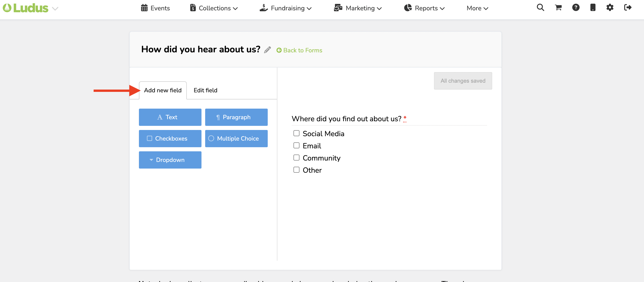Click pencil icon to edit form title
This screenshot has height=282, width=644.
pyautogui.click(x=267, y=50)
